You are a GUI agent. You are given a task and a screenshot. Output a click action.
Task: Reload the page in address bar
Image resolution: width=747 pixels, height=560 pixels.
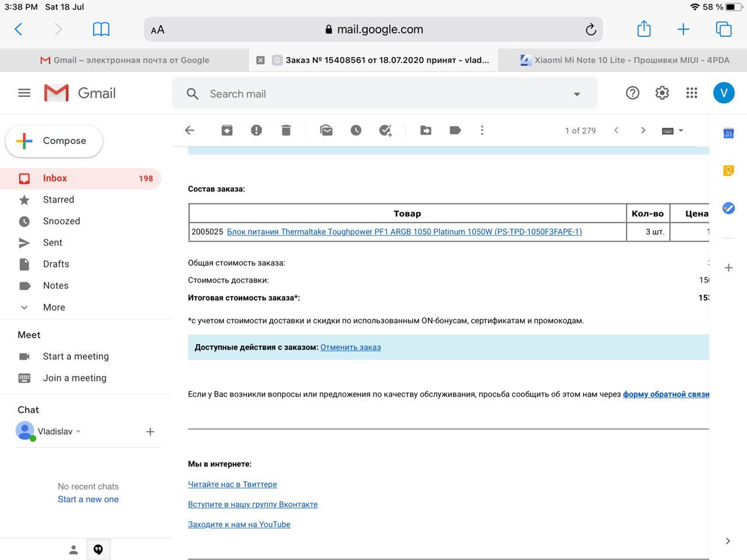coord(591,29)
